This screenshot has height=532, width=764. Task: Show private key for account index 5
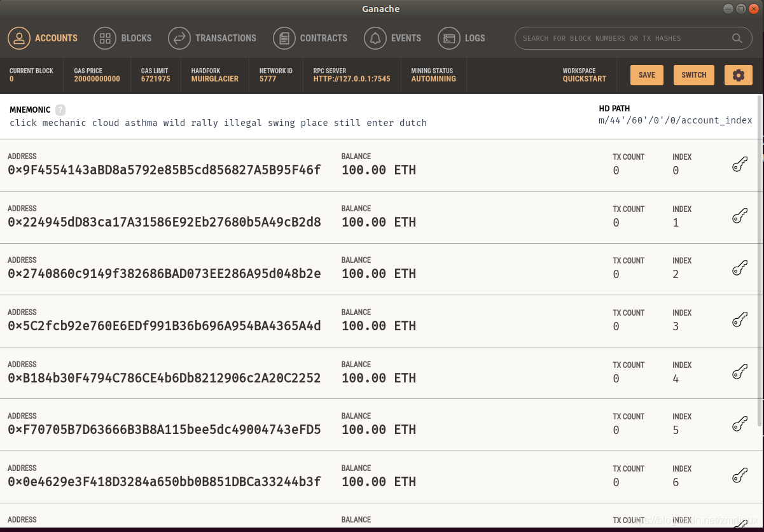coord(739,424)
